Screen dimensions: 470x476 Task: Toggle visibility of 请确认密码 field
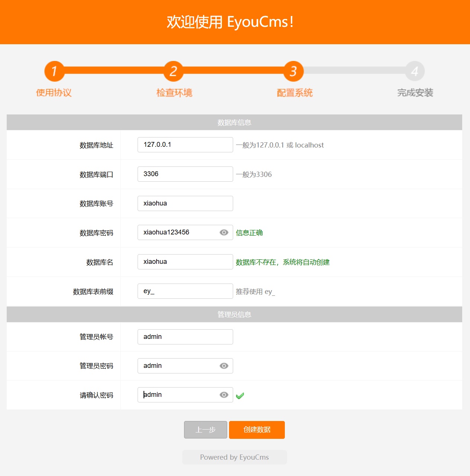[x=224, y=395]
